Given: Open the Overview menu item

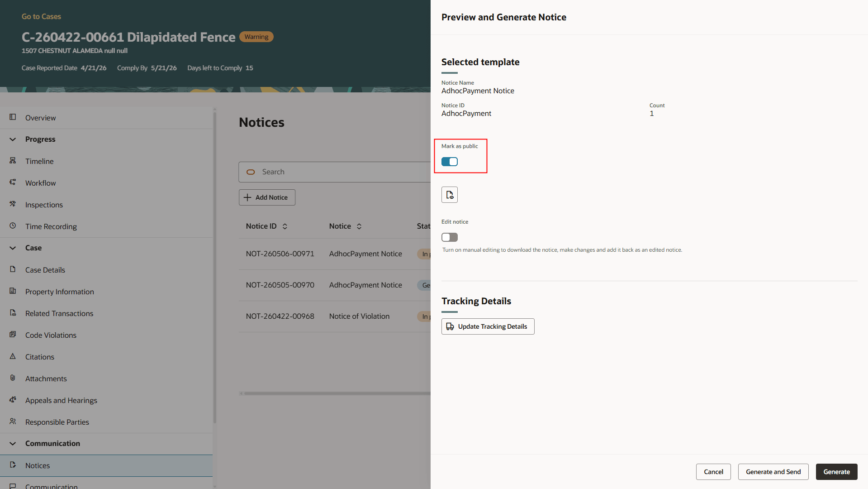Looking at the screenshot, I should (106, 118).
